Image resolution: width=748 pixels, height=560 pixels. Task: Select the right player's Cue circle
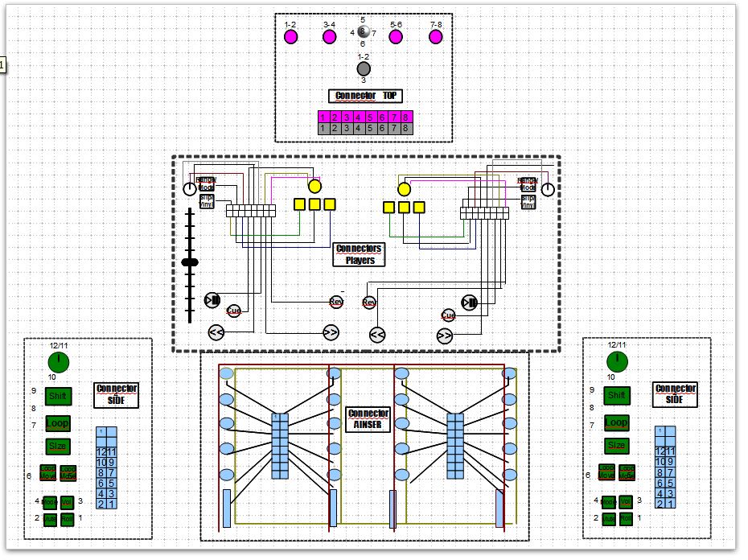(x=448, y=315)
